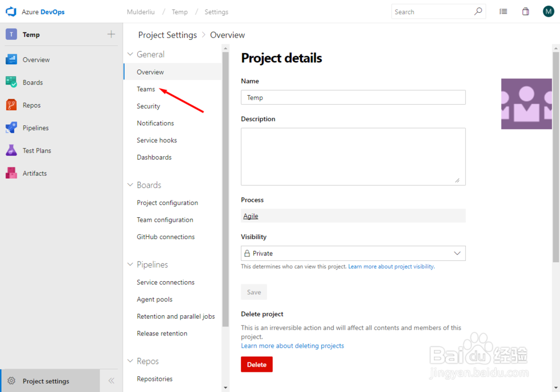Collapse the General settings group
This screenshot has width=560, height=392.
[131, 54]
